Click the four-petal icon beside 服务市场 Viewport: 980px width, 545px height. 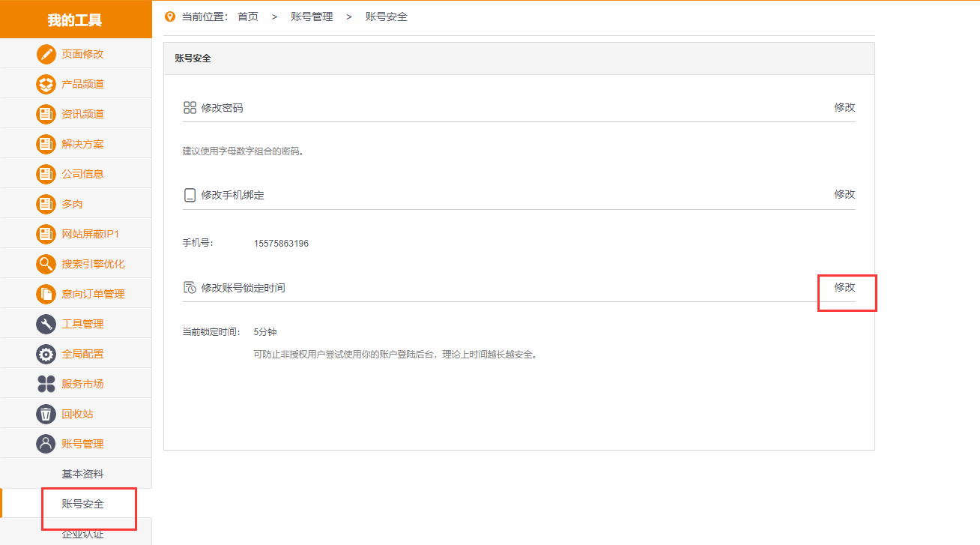[x=46, y=384]
